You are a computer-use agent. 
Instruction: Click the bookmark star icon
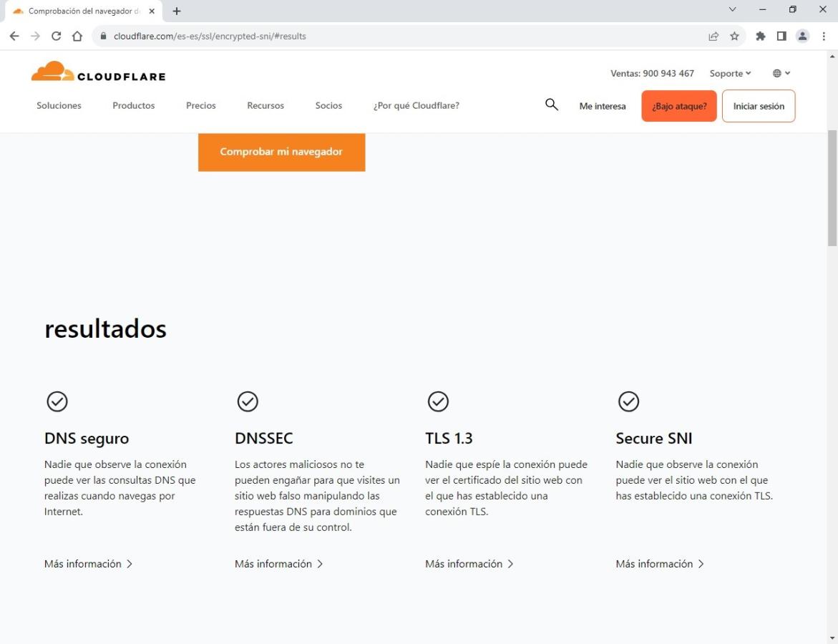click(734, 36)
